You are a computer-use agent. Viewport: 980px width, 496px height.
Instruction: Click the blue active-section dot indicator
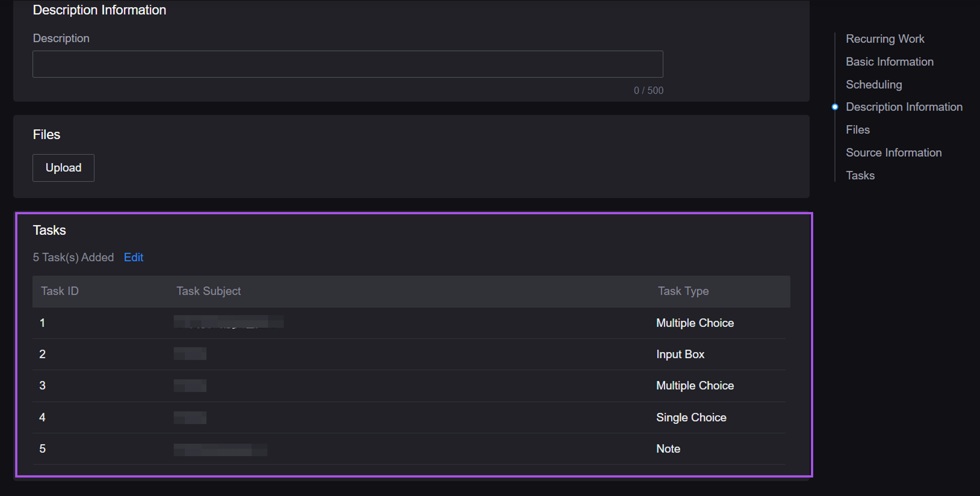click(x=835, y=107)
